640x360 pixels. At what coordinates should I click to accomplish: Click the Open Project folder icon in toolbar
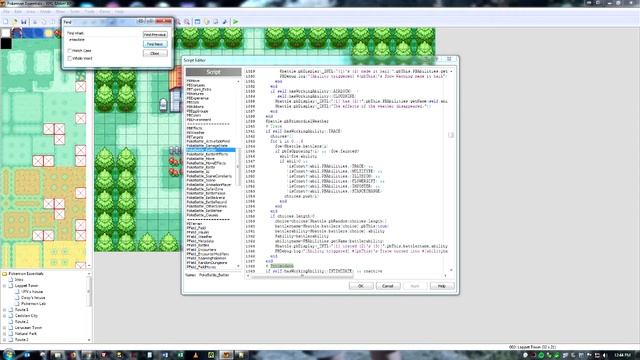(x=15, y=22)
